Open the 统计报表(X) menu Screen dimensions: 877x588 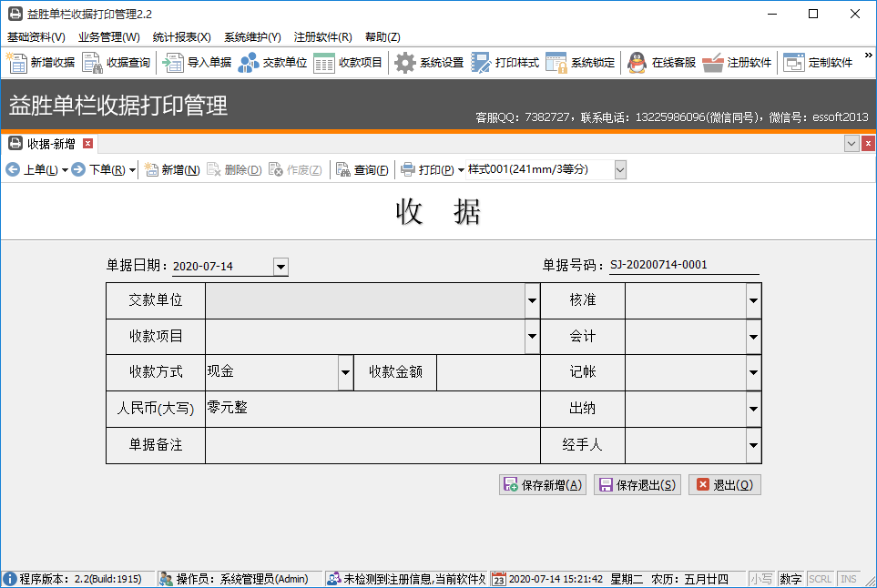coord(181,37)
